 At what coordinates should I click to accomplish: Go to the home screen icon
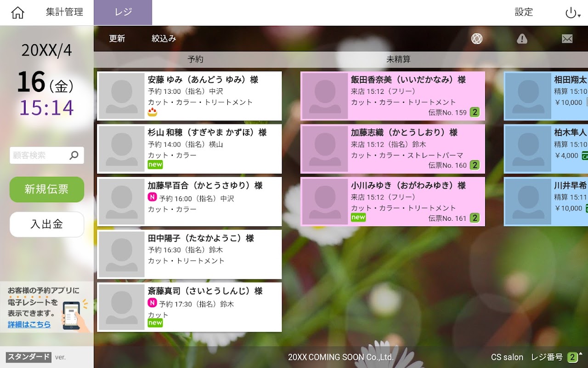17,13
